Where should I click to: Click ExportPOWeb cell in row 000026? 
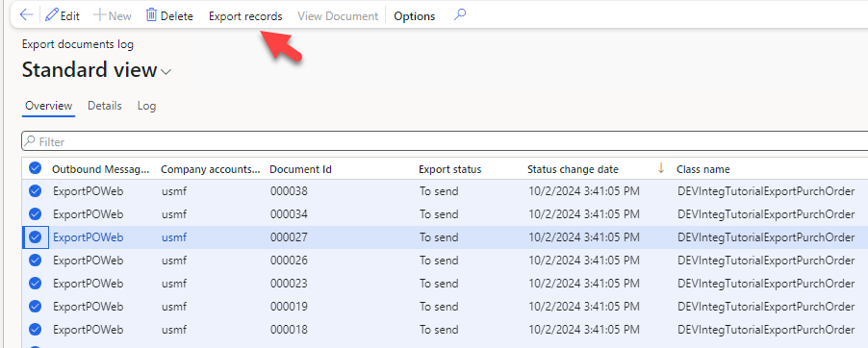click(x=88, y=260)
